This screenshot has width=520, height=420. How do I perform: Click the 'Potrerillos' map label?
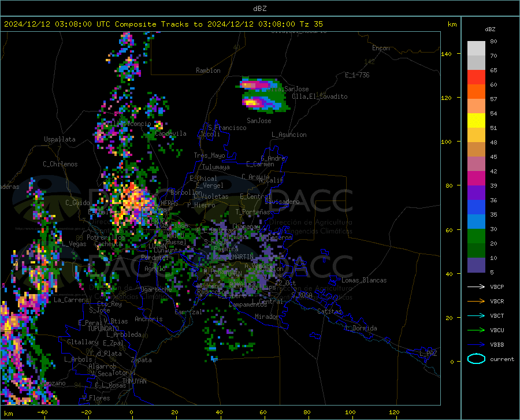106,237
